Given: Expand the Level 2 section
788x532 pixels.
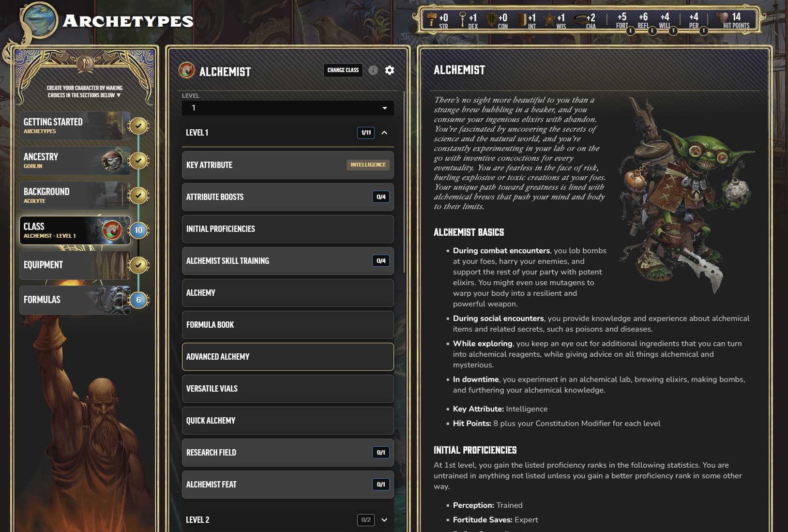Looking at the screenshot, I should [x=384, y=520].
